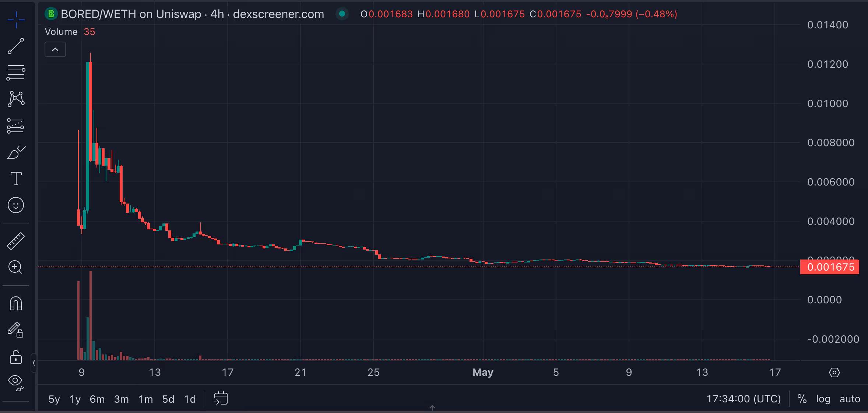Select the XABCD pattern tool

(x=16, y=99)
